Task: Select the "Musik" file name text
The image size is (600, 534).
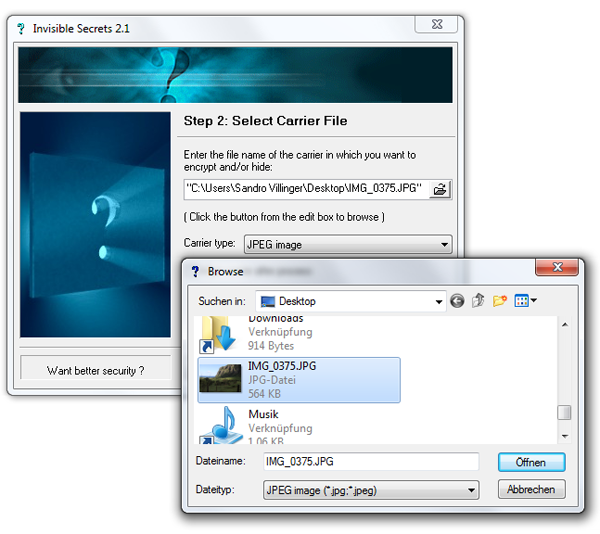Action: (263, 414)
